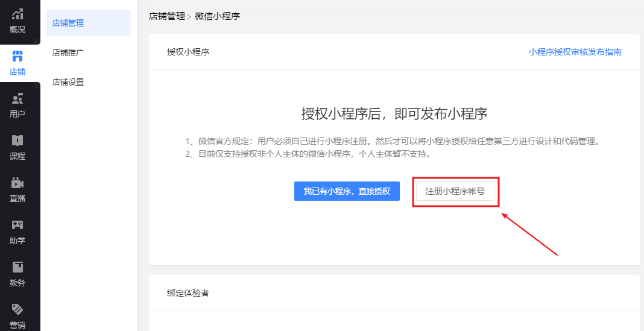Image resolution: width=644 pixels, height=331 pixels.
Task: Switch to 店铺推广 submenu item
Action: pyautogui.click(x=68, y=52)
